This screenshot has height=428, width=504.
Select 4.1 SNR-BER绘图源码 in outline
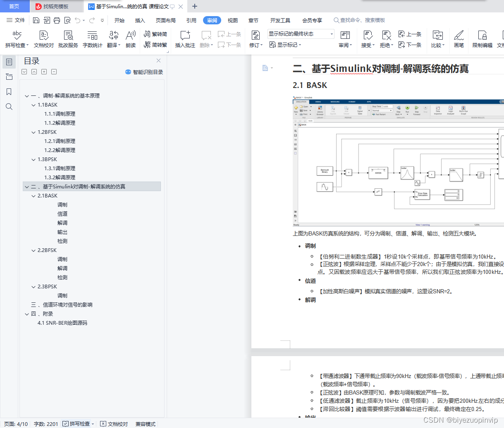tap(62, 323)
